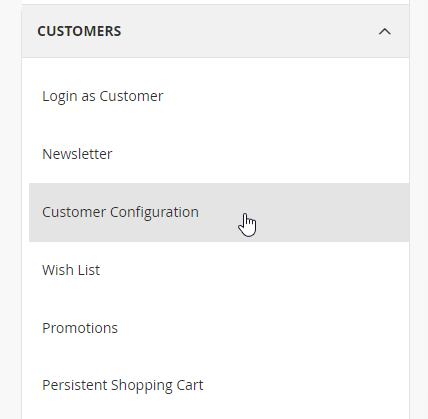Click the Wish List link
The height and width of the screenshot is (419, 428).
pyautogui.click(x=71, y=270)
